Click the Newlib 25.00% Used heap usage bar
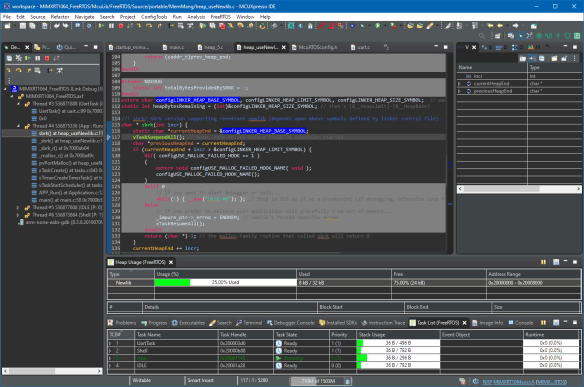 point(225,283)
